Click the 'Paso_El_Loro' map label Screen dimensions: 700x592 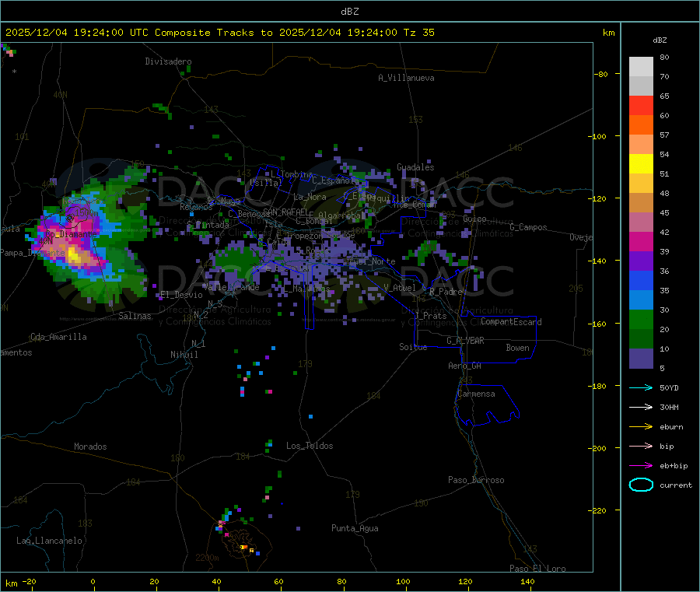(x=537, y=569)
